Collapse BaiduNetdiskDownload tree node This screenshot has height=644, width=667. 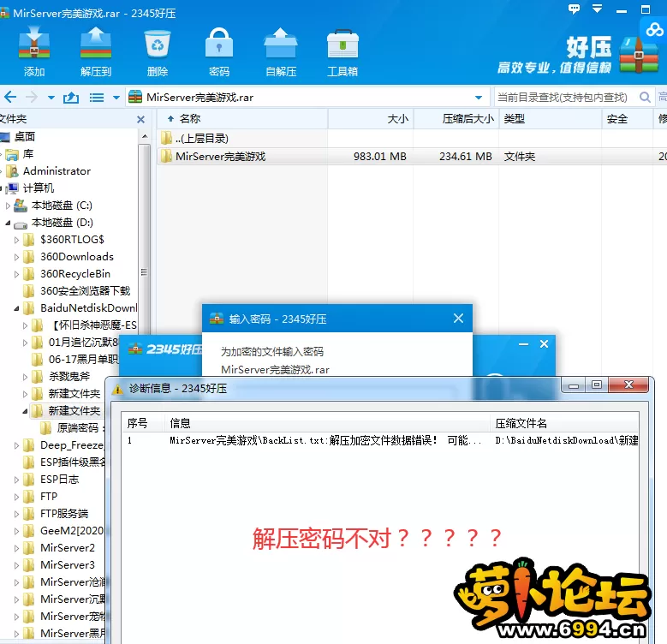point(16,308)
